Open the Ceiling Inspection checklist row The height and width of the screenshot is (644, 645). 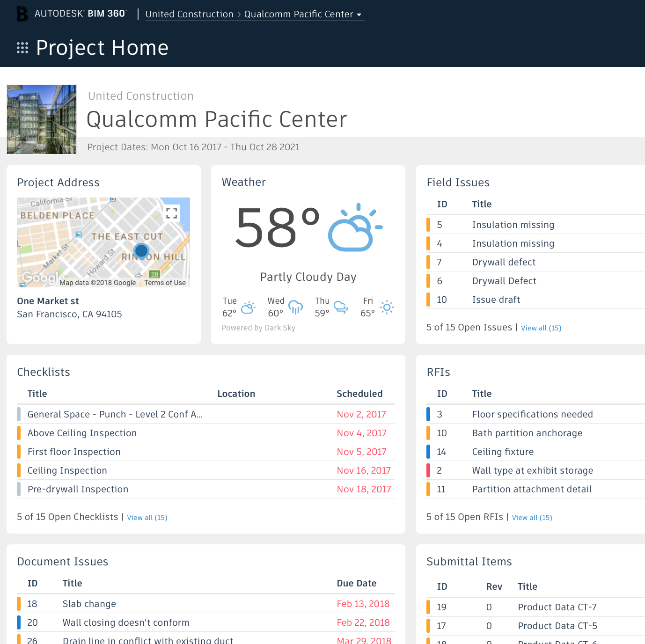tap(206, 470)
